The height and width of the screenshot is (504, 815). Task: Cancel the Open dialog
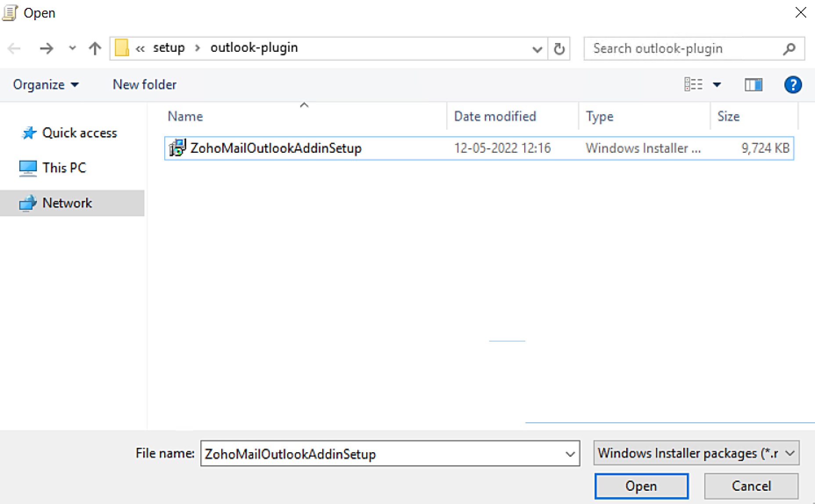click(x=751, y=486)
